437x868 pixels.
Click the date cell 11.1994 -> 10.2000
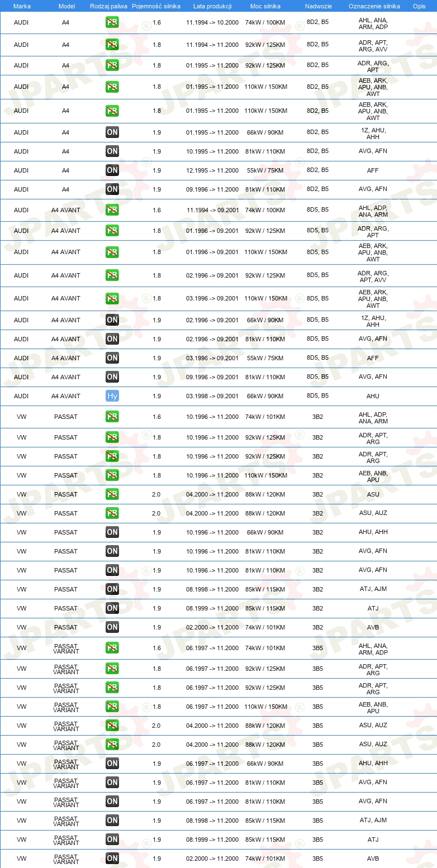(x=212, y=23)
